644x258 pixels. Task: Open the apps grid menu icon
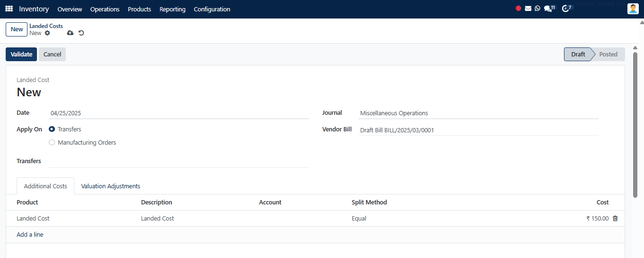(9, 9)
